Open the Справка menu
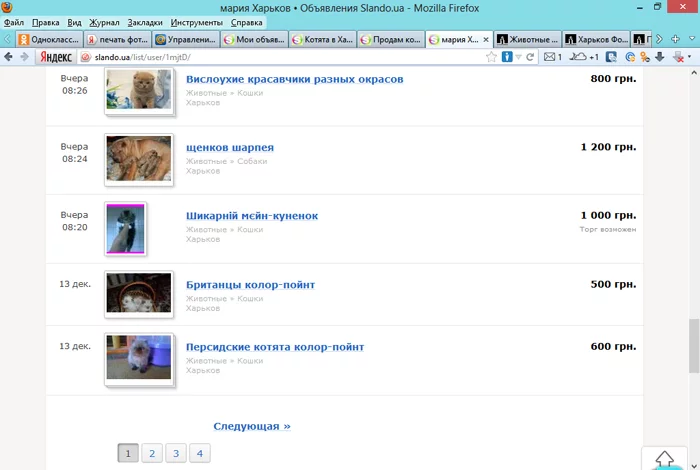This screenshot has height=470, width=700. click(246, 22)
